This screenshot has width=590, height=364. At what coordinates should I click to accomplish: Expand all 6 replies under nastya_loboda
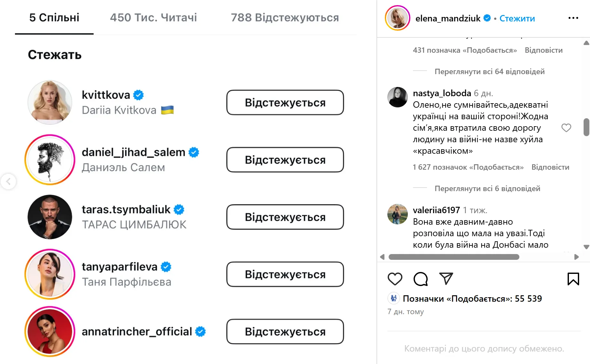pyautogui.click(x=487, y=189)
